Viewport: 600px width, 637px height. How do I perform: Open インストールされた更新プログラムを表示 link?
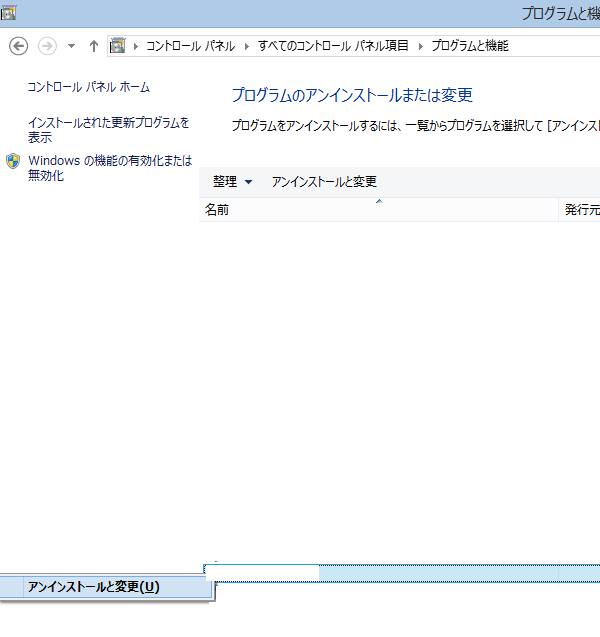[108, 130]
